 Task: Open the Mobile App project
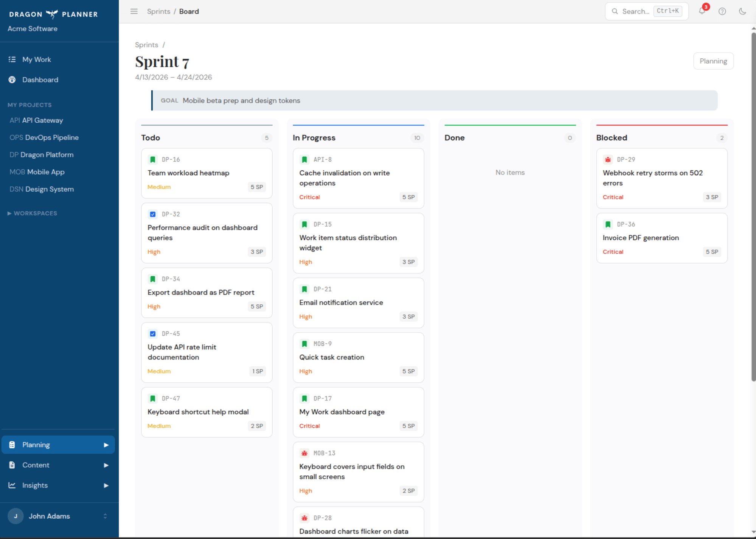pyautogui.click(x=37, y=171)
